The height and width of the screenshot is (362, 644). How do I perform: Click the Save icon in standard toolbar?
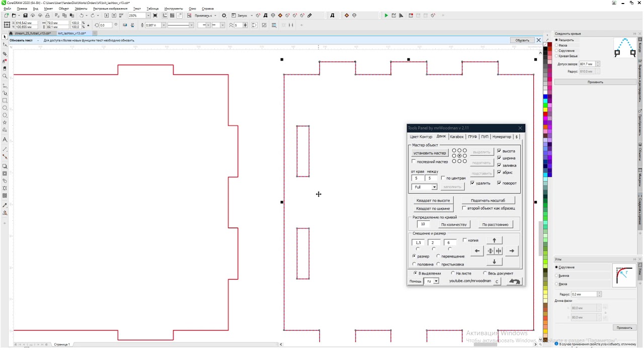coord(26,16)
